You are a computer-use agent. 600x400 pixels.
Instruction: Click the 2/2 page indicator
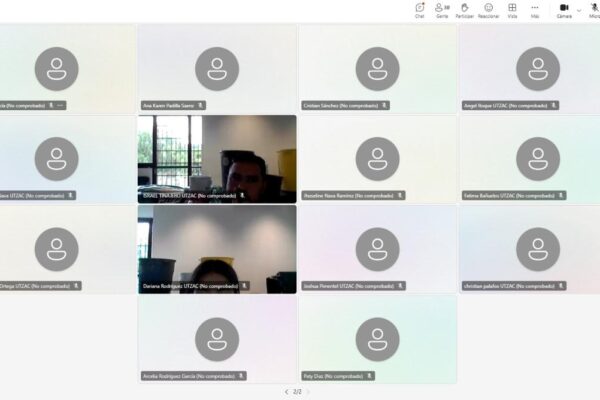297,392
